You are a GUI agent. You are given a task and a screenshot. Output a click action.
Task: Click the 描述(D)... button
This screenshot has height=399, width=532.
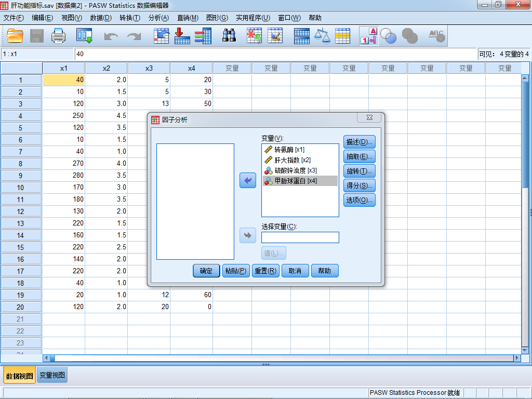360,142
